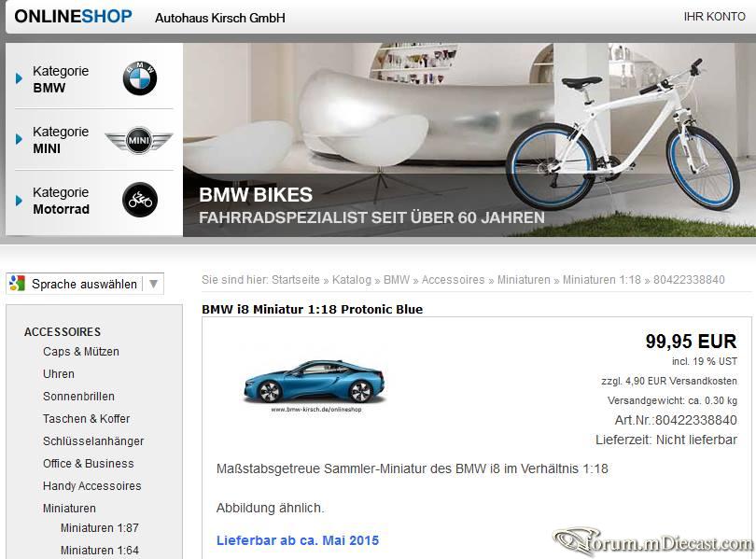Open the Sprache auswählen dropdown arrow

(x=153, y=284)
